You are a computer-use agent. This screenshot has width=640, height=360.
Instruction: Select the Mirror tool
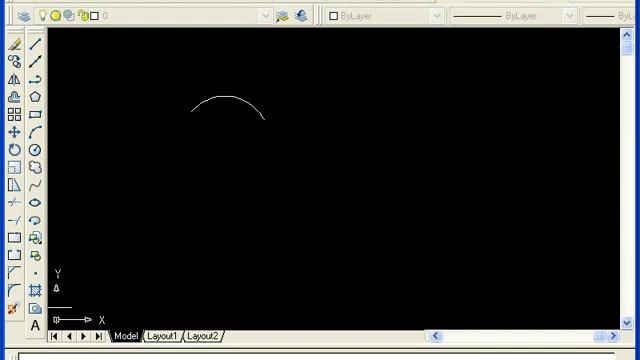click(x=14, y=79)
